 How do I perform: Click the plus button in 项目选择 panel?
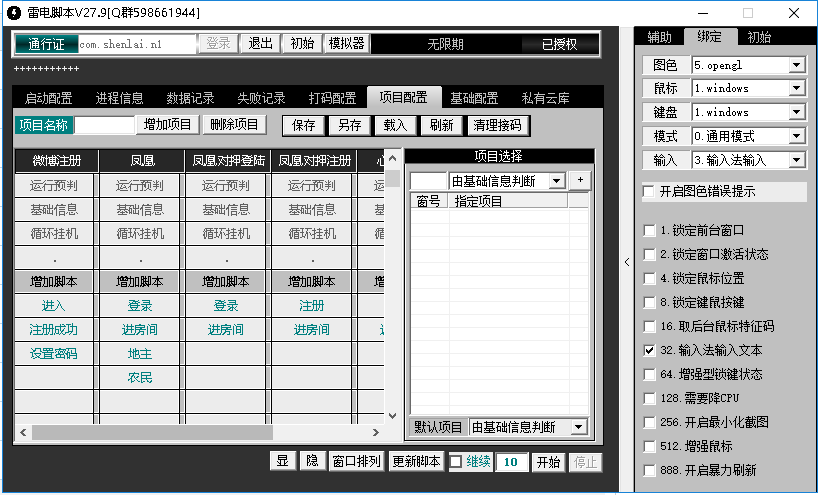(x=580, y=180)
